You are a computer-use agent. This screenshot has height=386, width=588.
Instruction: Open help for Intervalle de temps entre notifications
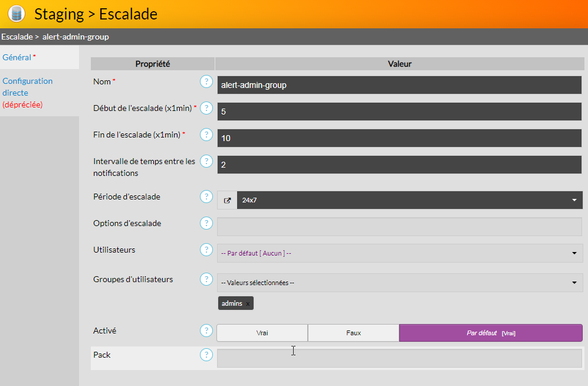pyautogui.click(x=206, y=161)
